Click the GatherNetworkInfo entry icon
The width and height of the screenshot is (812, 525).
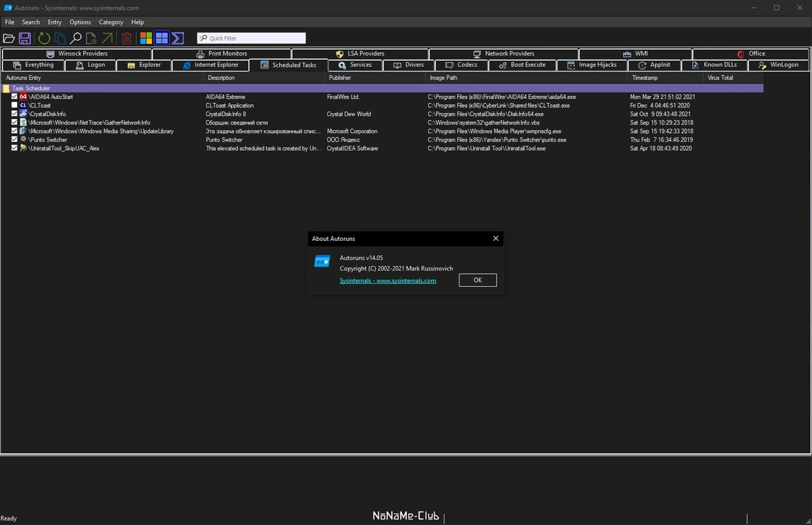click(x=24, y=122)
